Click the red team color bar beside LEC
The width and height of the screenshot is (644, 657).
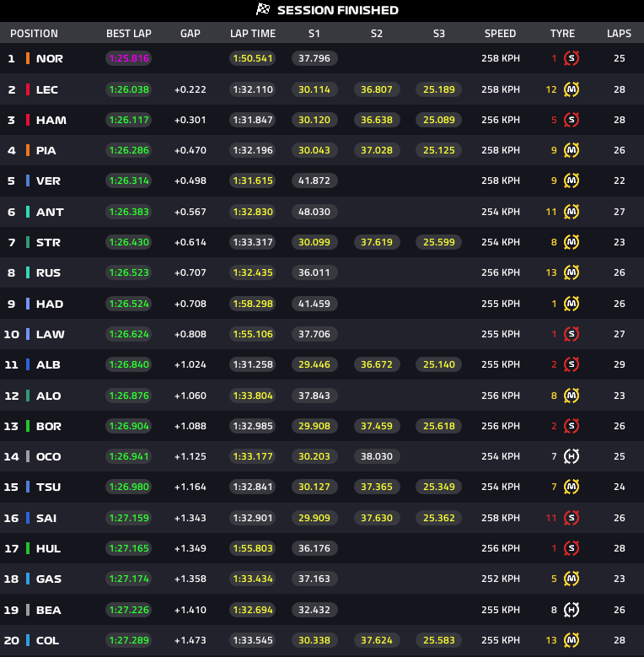tap(28, 89)
